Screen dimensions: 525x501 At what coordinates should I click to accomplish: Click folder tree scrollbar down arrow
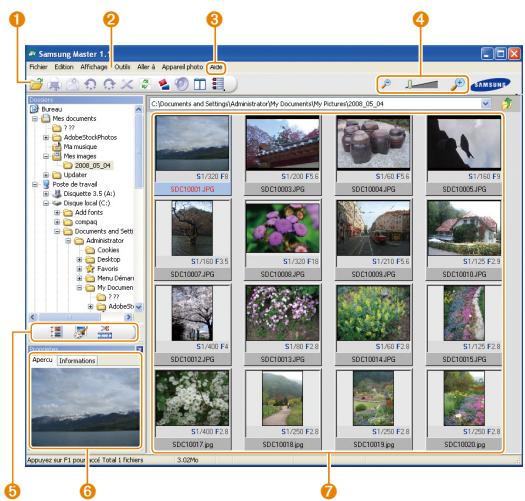tap(139, 306)
